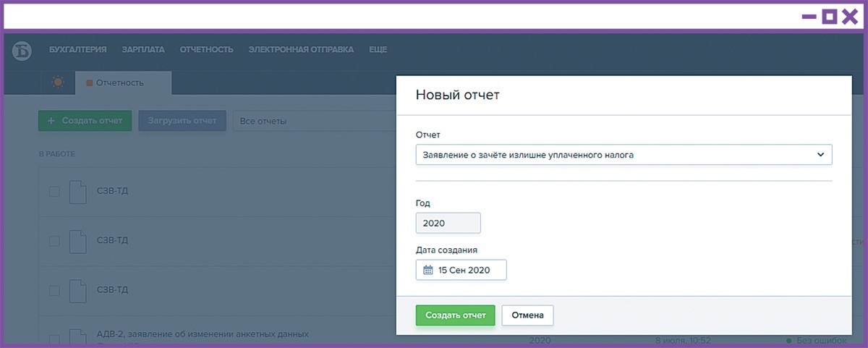Viewport: 868px width, 348px height.
Task: Tick checkbox for the second СЗВ-ТД report
Action: point(54,241)
